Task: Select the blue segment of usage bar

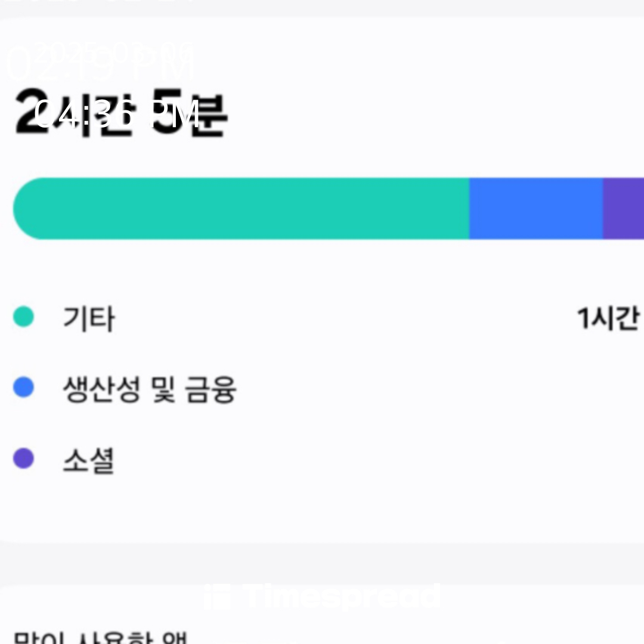Action: click(x=535, y=209)
